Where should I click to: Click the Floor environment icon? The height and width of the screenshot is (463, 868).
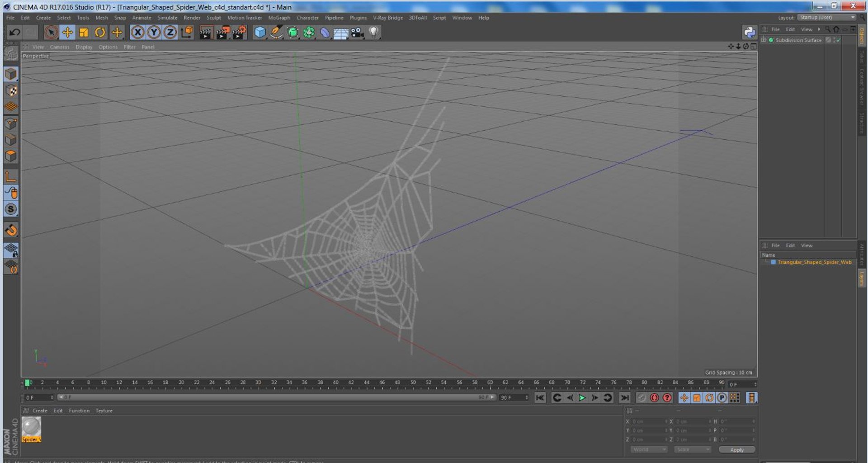pyautogui.click(x=341, y=32)
